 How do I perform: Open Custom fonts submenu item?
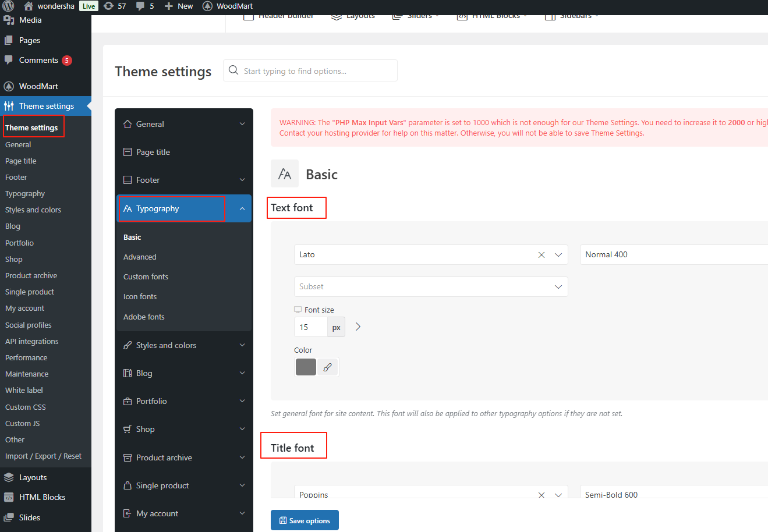[x=146, y=276]
